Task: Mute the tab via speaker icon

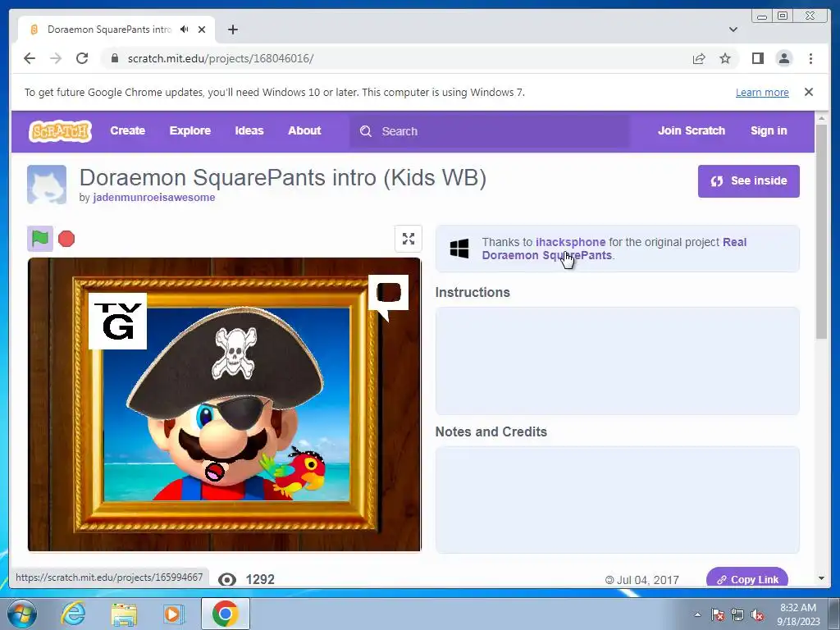Action: [185, 30]
